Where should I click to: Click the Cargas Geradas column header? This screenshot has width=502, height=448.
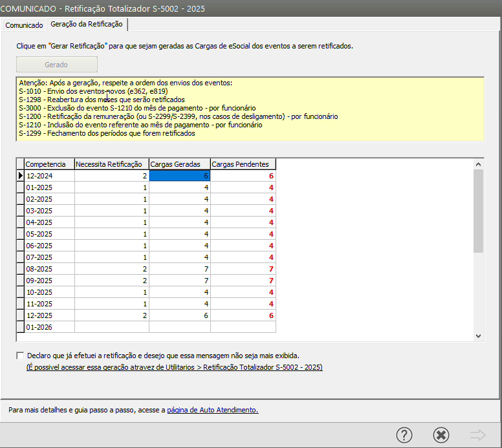point(180,164)
